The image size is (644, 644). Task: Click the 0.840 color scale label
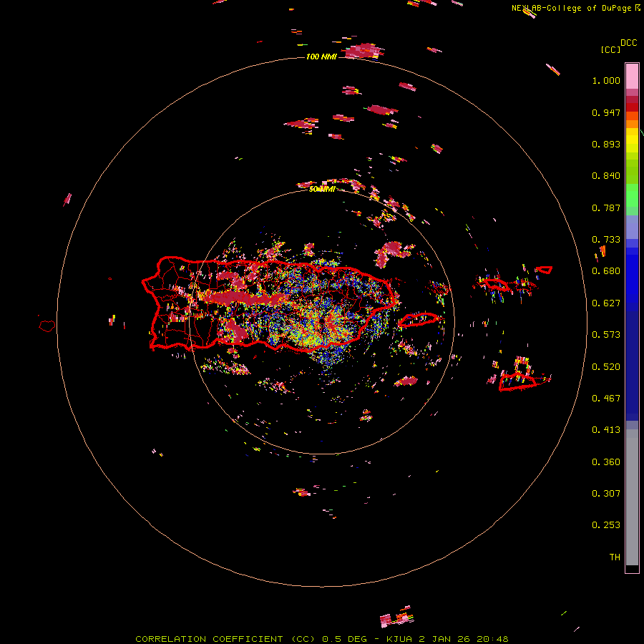pos(606,176)
